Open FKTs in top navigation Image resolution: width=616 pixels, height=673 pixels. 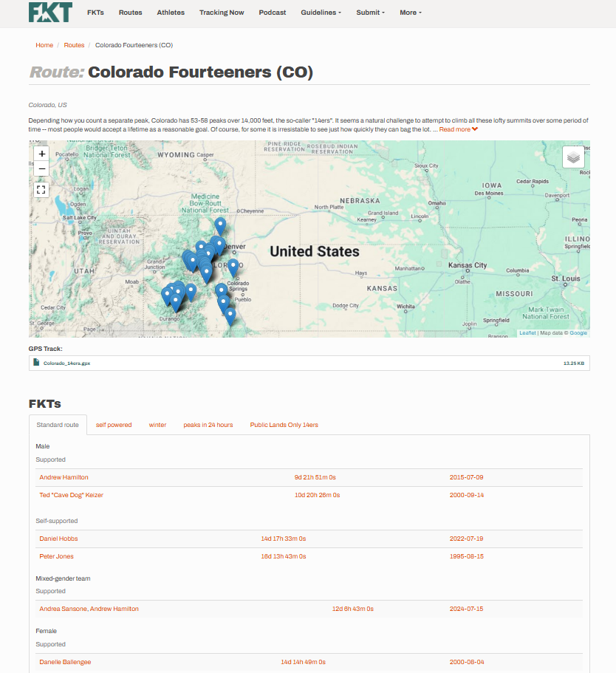[95, 13]
